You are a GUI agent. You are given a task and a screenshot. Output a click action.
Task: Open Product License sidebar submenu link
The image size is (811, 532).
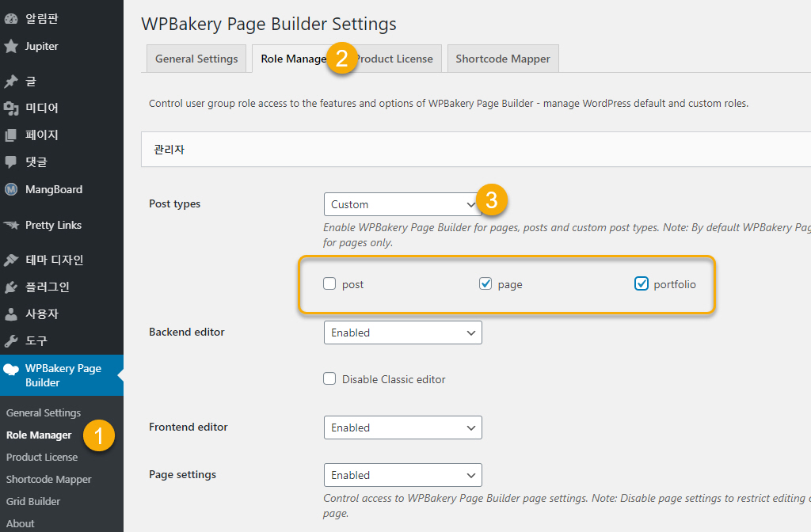pyautogui.click(x=42, y=457)
